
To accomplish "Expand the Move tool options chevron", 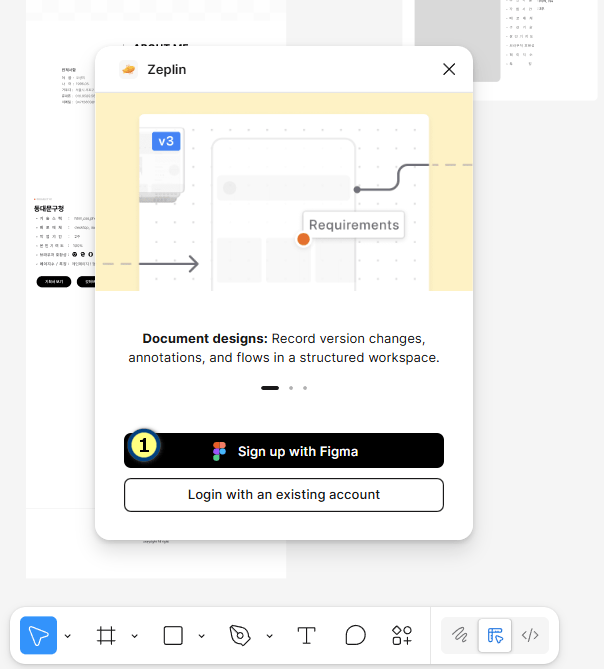I will [x=68, y=636].
